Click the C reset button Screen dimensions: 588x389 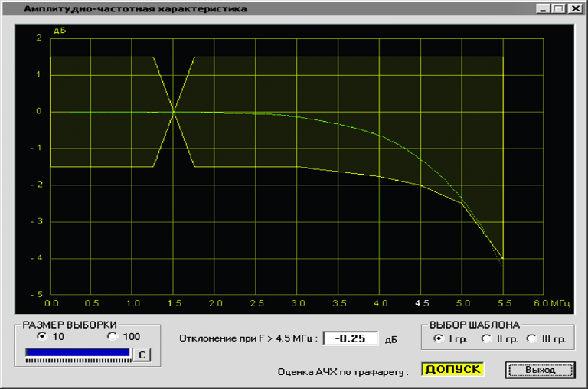pyautogui.click(x=142, y=355)
